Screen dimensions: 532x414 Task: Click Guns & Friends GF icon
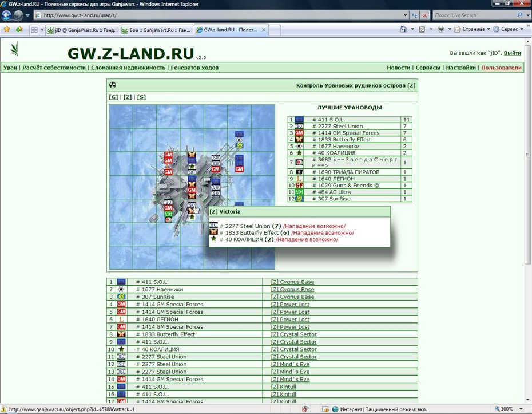299,185
